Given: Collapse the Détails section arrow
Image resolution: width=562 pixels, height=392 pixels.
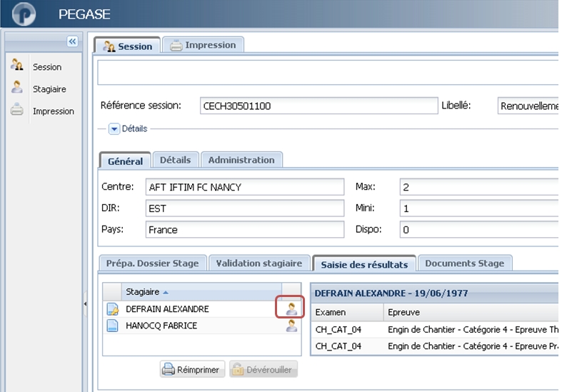Looking at the screenshot, I should click(x=114, y=129).
